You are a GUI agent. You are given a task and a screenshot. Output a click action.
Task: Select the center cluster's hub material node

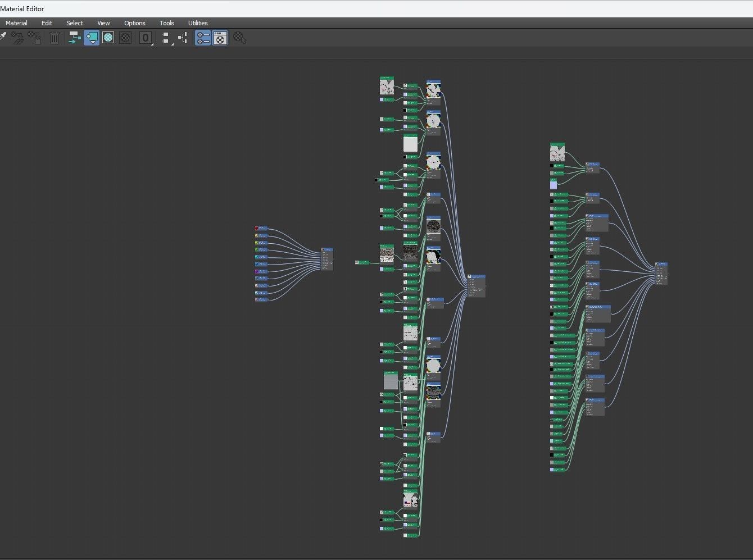476,286
